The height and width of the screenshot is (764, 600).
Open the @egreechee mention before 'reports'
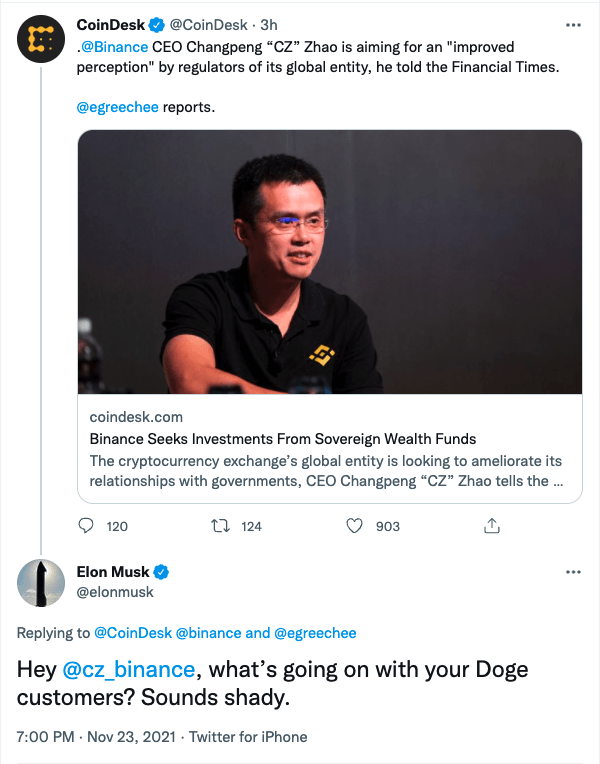point(117,106)
